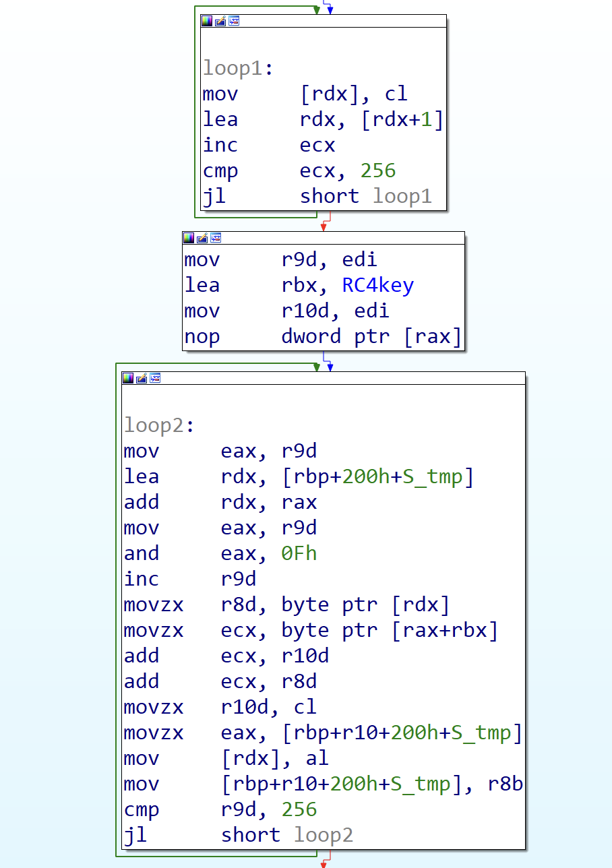The image size is (612, 868).
Task: Select the loop2: label
Action: click(158, 425)
